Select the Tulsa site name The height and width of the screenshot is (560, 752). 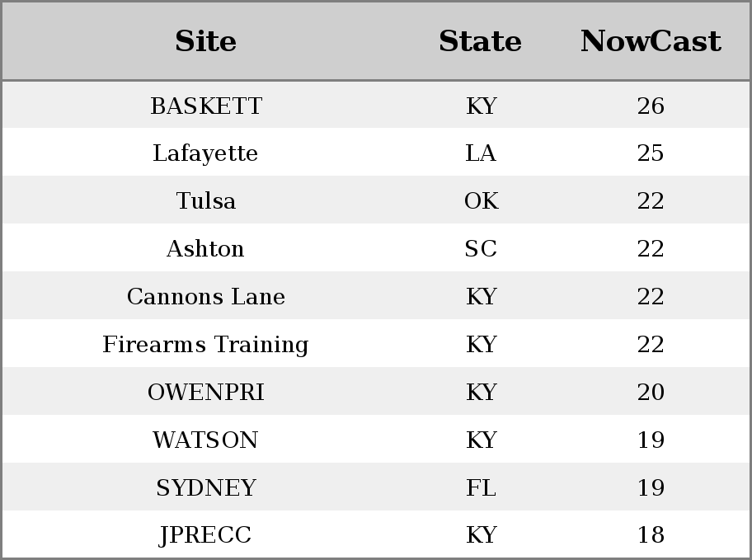click(206, 200)
